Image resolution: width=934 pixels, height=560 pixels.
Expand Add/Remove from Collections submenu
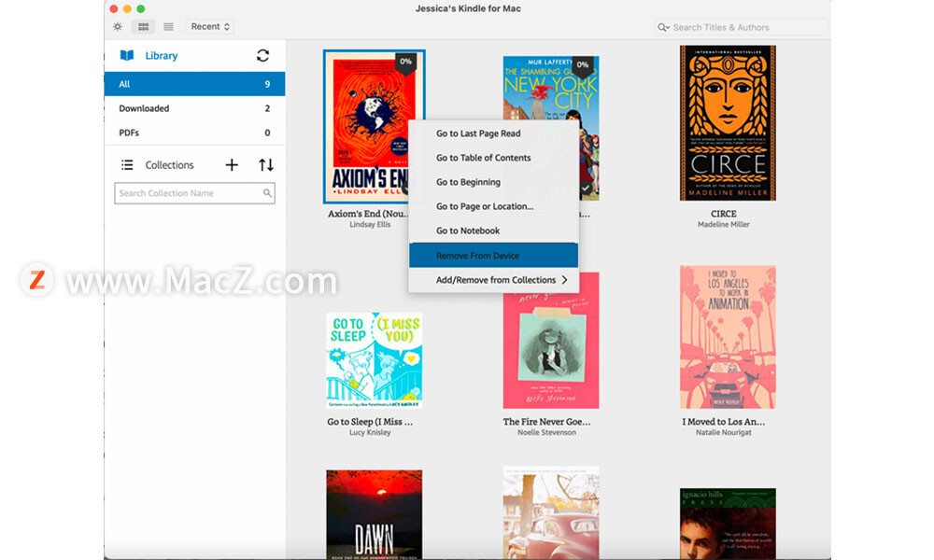point(494,280)
